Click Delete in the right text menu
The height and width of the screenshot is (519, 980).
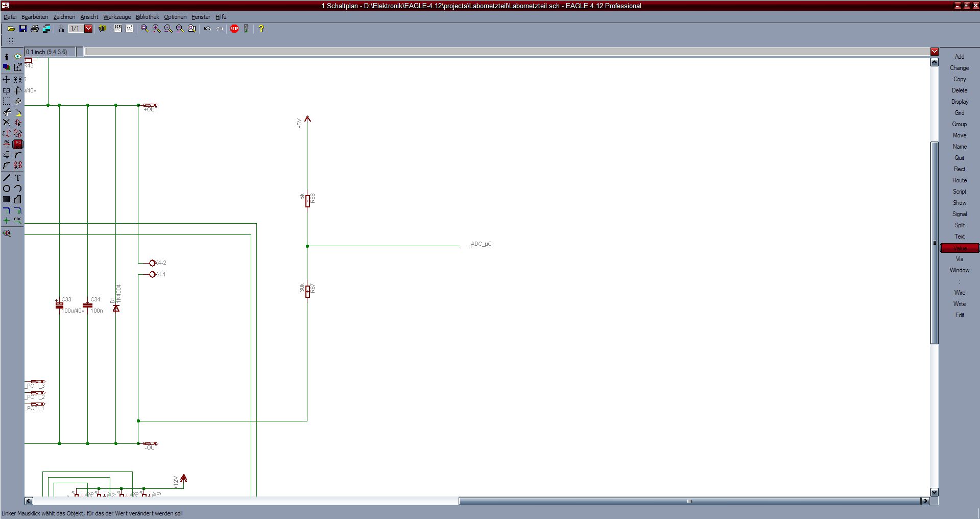click(x=960, y=90)
